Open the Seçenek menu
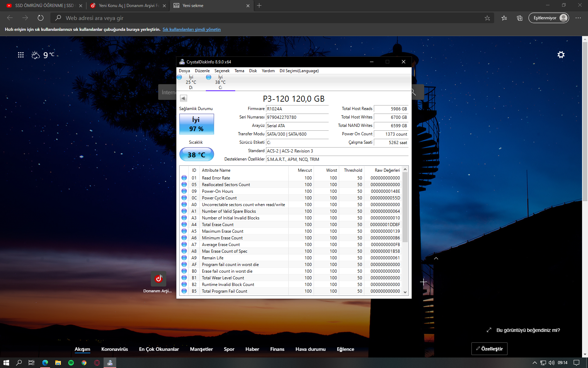The image size is (588, 368). point(222,71)
